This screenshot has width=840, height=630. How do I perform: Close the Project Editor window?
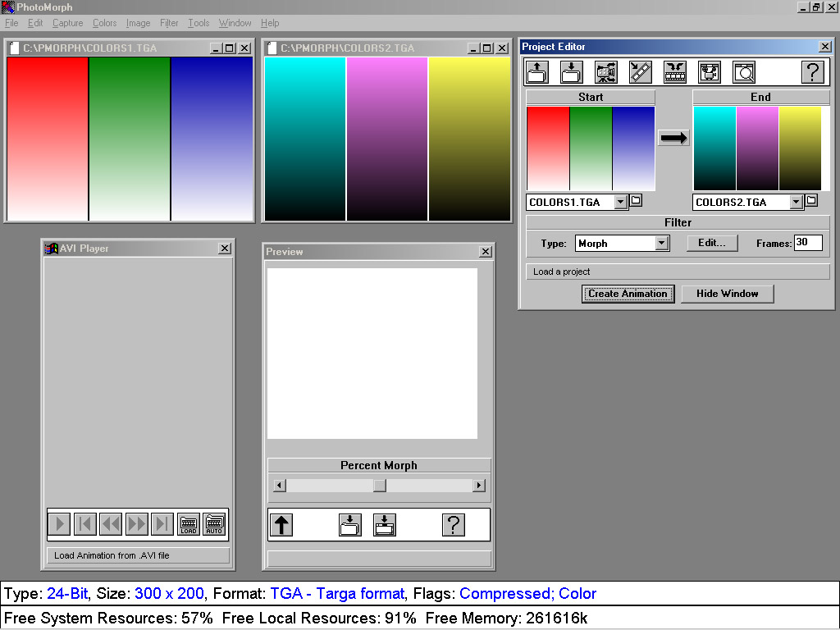[825, 47]
